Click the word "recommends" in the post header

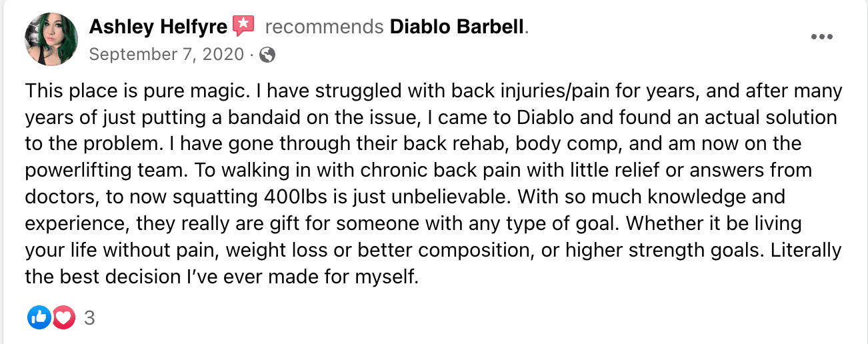324,27
